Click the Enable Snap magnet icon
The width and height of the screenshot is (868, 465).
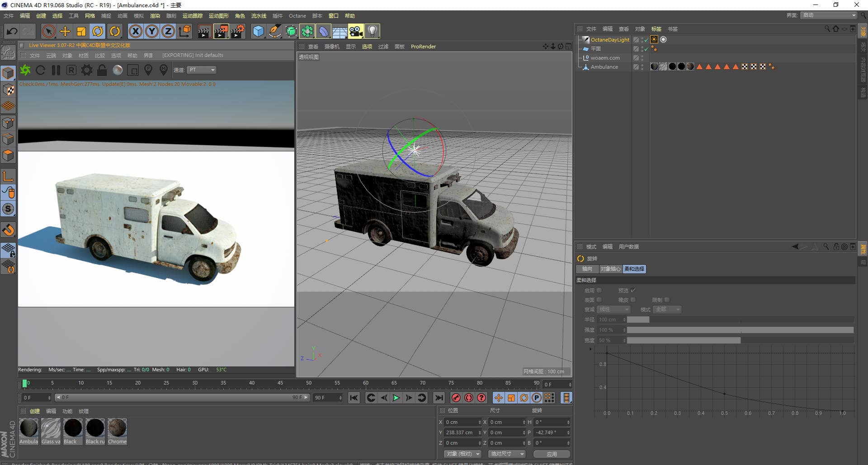(8, 230)
